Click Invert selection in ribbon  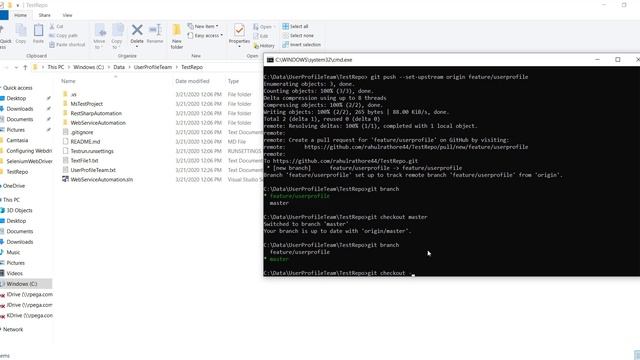point(301,44)
